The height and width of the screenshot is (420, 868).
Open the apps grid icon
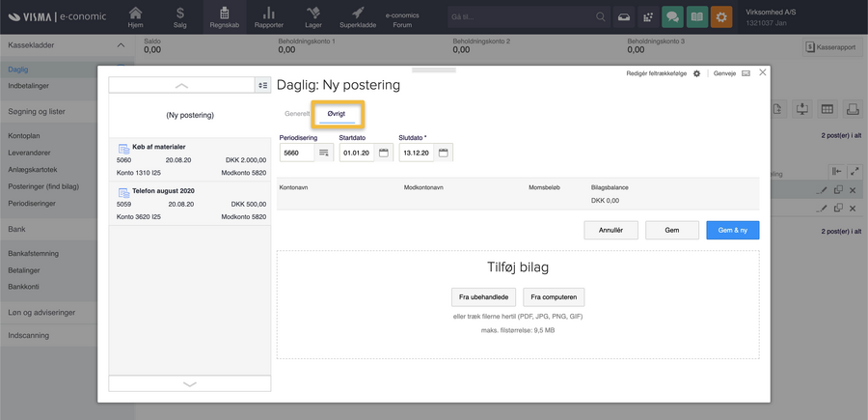pos(648,17)
